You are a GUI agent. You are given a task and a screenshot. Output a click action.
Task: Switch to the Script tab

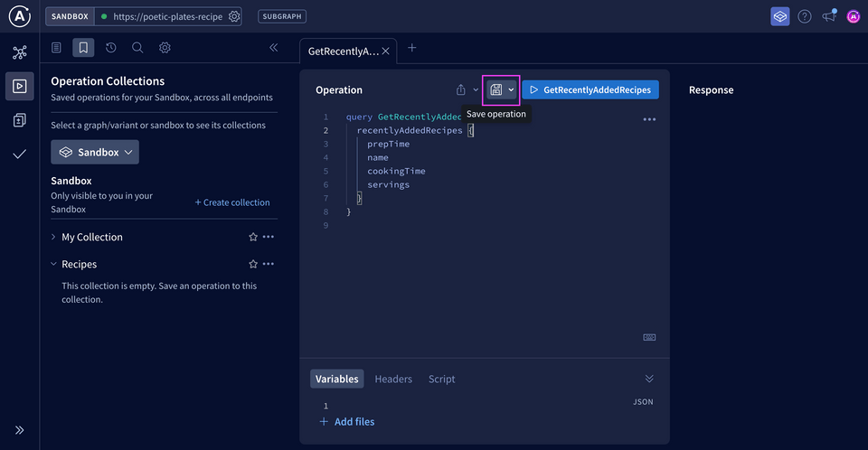[x=442, y=380]
